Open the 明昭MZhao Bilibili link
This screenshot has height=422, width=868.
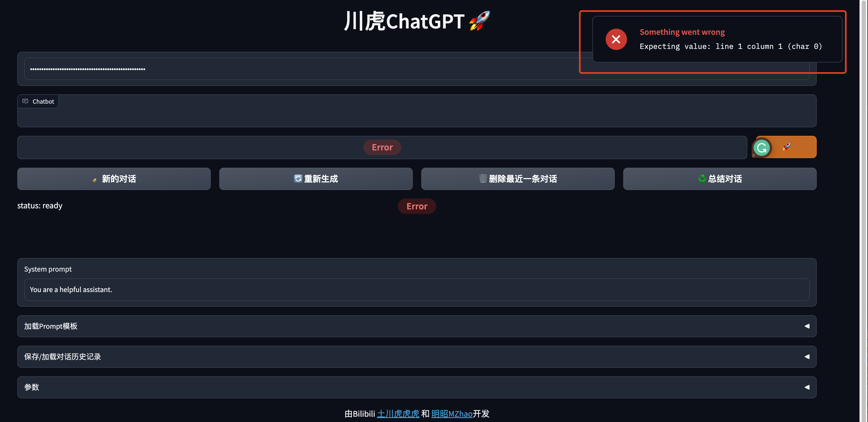tap(452, 413)
